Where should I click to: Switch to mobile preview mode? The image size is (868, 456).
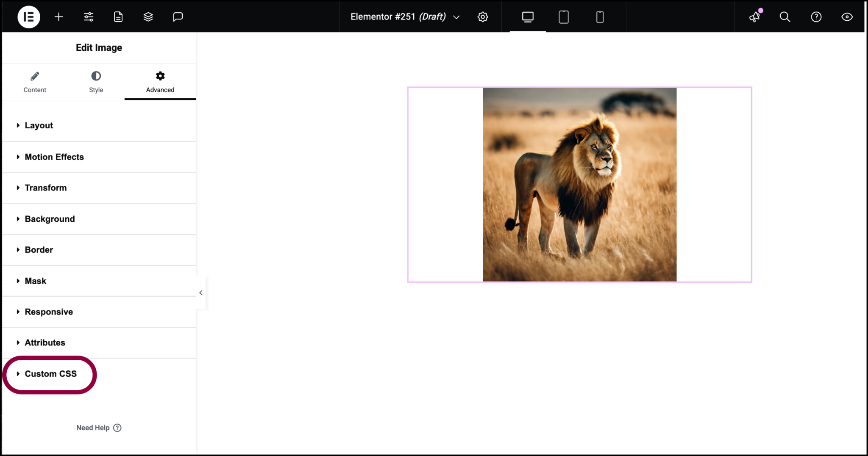tap(600, 17)
